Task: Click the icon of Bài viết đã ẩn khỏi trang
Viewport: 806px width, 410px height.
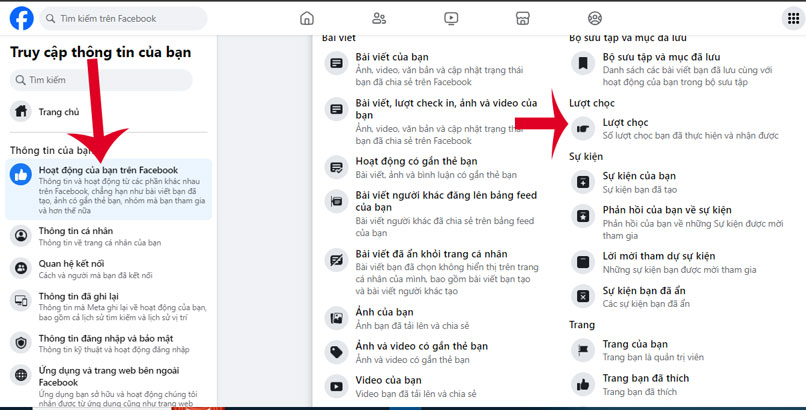Action: (337, 260)
